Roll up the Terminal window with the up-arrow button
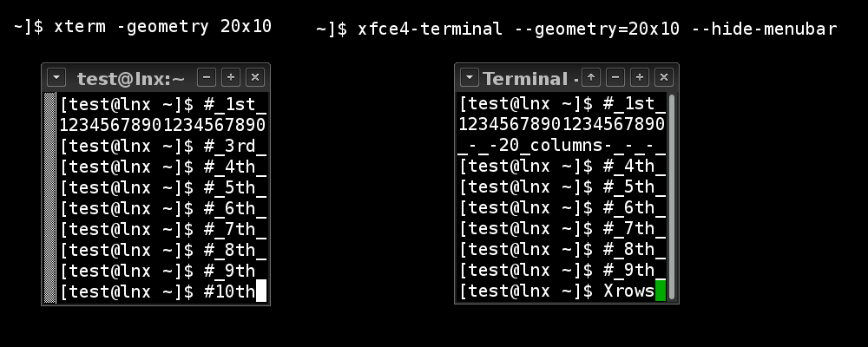The image size is (868, 347). click(x=591, y=78)
